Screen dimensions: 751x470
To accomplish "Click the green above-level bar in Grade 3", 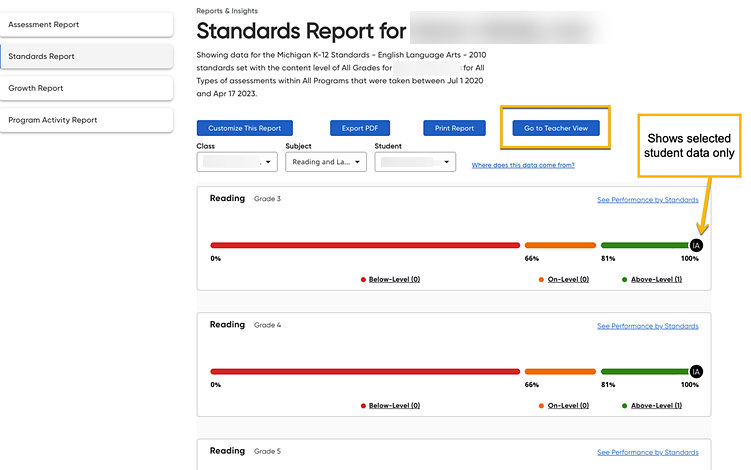I will point(645,245).
